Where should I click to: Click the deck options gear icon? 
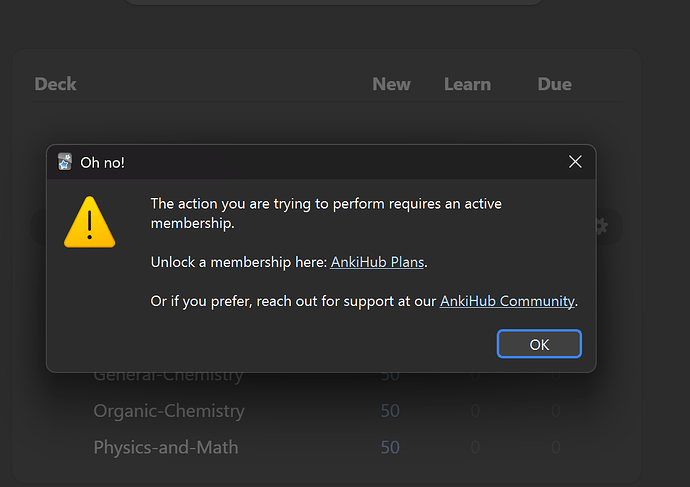pos(600,226)
